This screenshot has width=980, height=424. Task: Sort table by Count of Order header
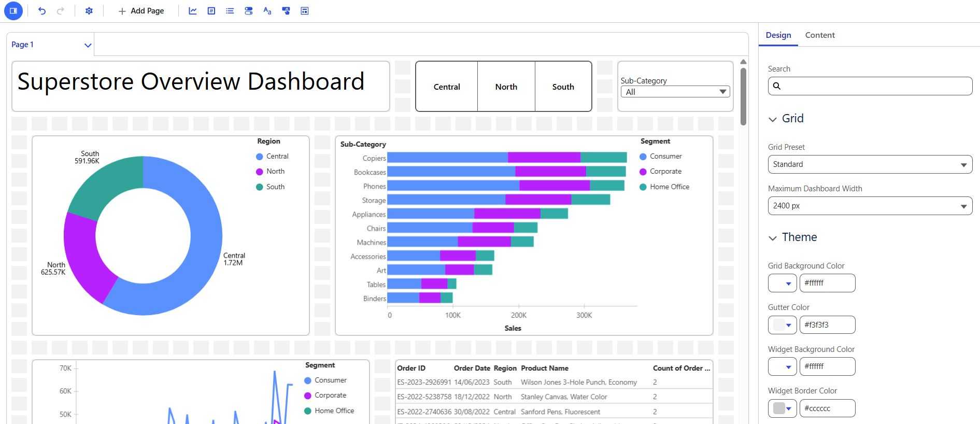681,369
